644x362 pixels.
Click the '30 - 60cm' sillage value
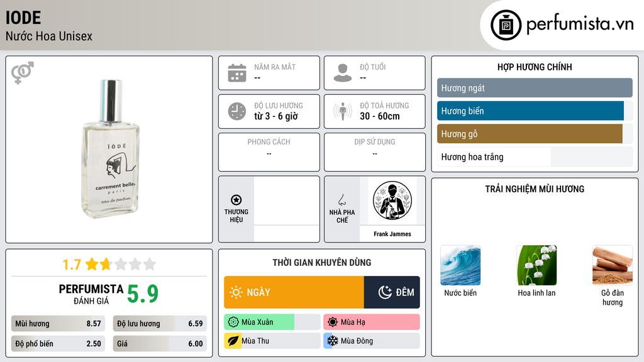[379, 116]
